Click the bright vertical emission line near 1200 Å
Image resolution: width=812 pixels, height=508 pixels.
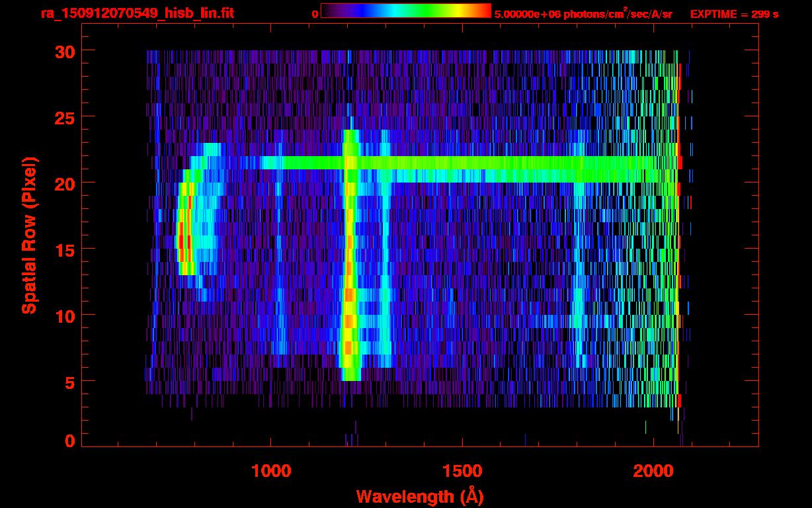(348, 265)
